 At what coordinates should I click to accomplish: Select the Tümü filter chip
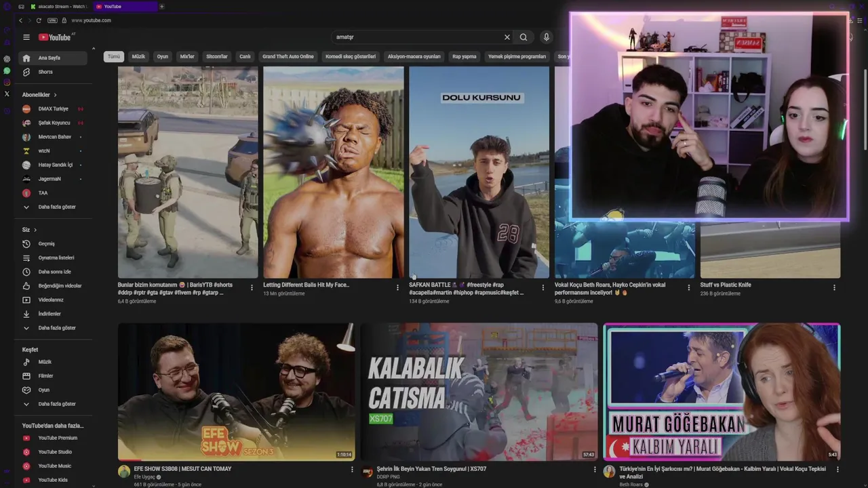point(113,57)
